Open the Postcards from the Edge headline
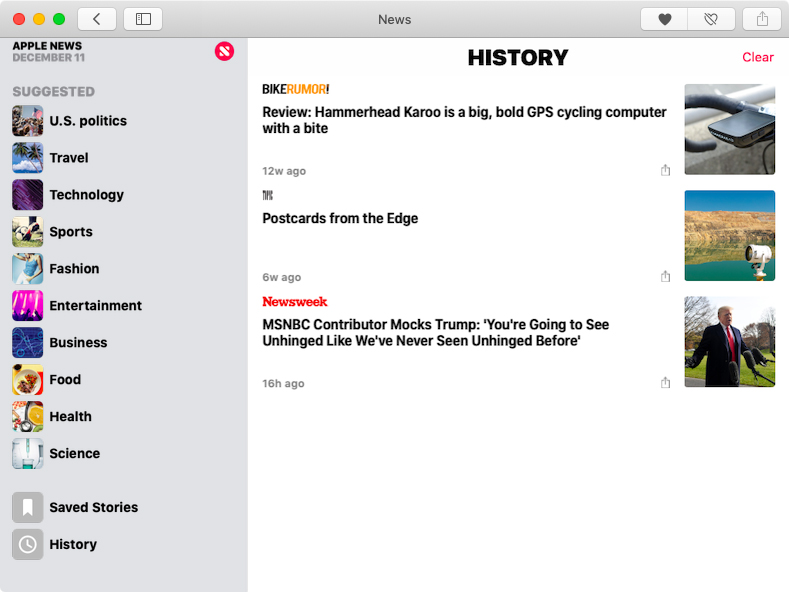Viewport: 789px width, 592px height. tap(340, 218)
